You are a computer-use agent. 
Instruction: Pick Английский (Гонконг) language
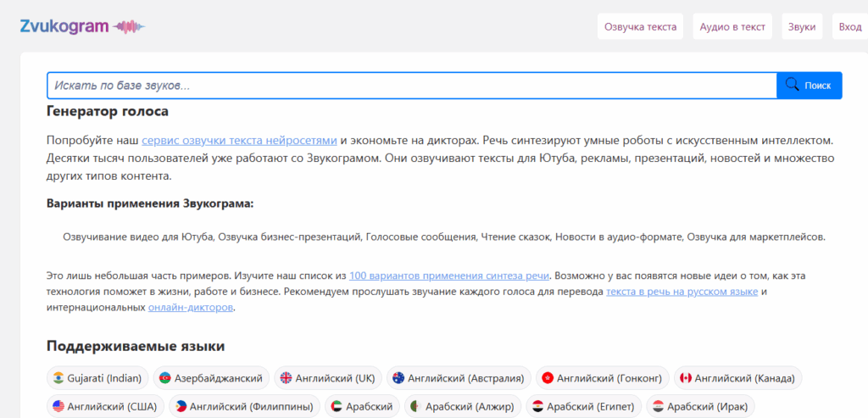point(603,378)
